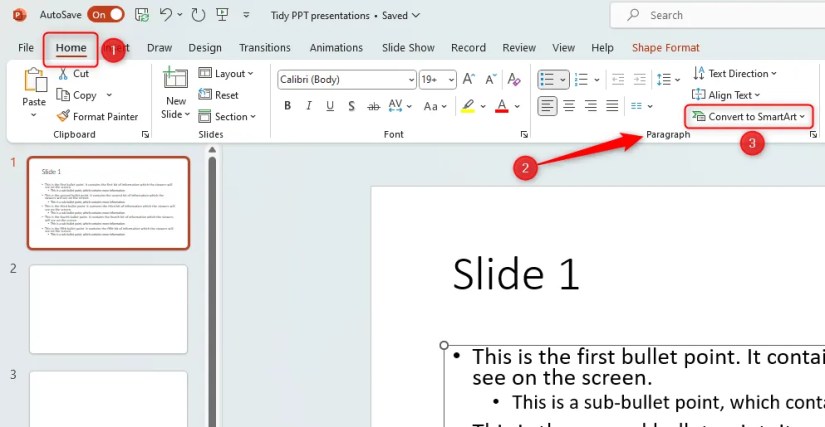Open the File menu
Viewport: 825px width, 427px height.
pyautogui.click(x=26, y=47)
